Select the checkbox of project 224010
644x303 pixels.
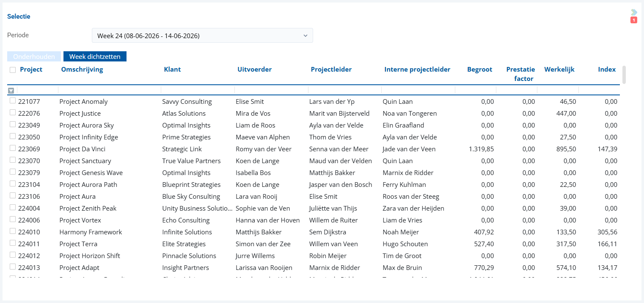pos(13,231)
